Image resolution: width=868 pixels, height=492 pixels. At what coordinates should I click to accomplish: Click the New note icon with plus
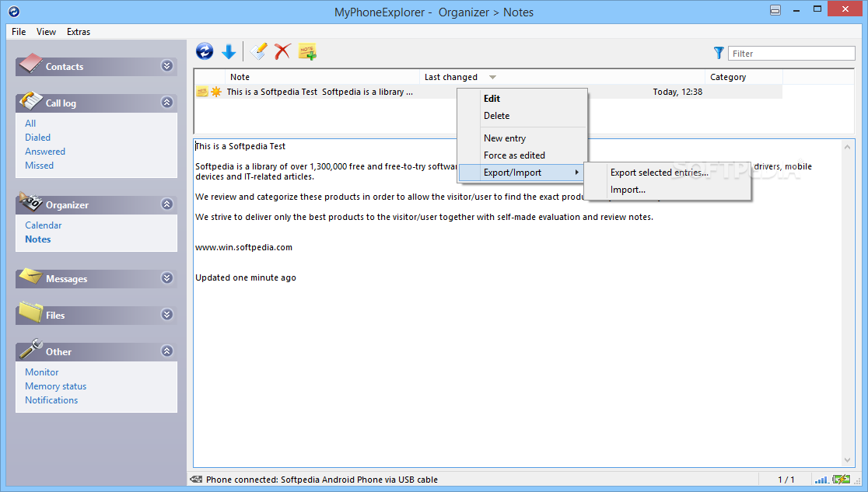click(307, 51)
